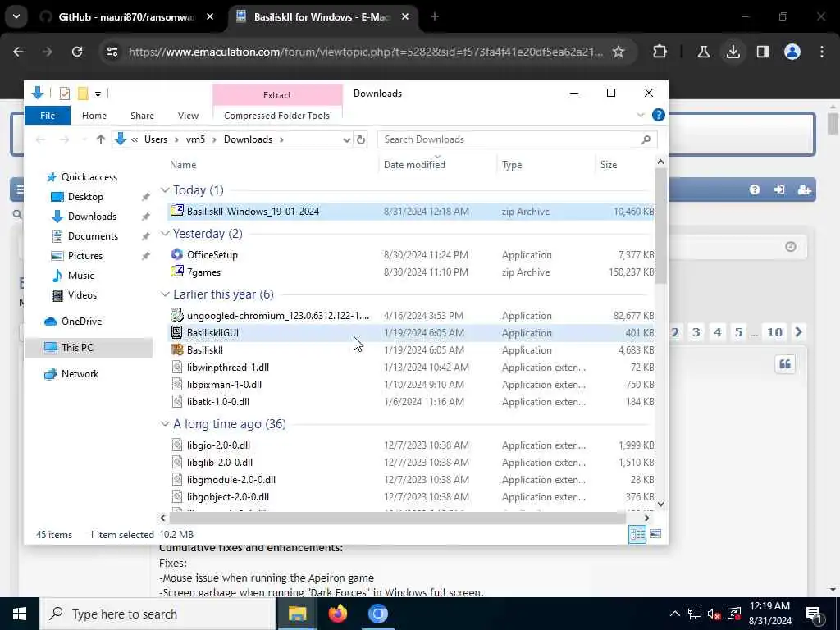Click the Explorer help question-mark icon
The height and width of the screenshot is (630, 840).
click(x=659, y=115)
